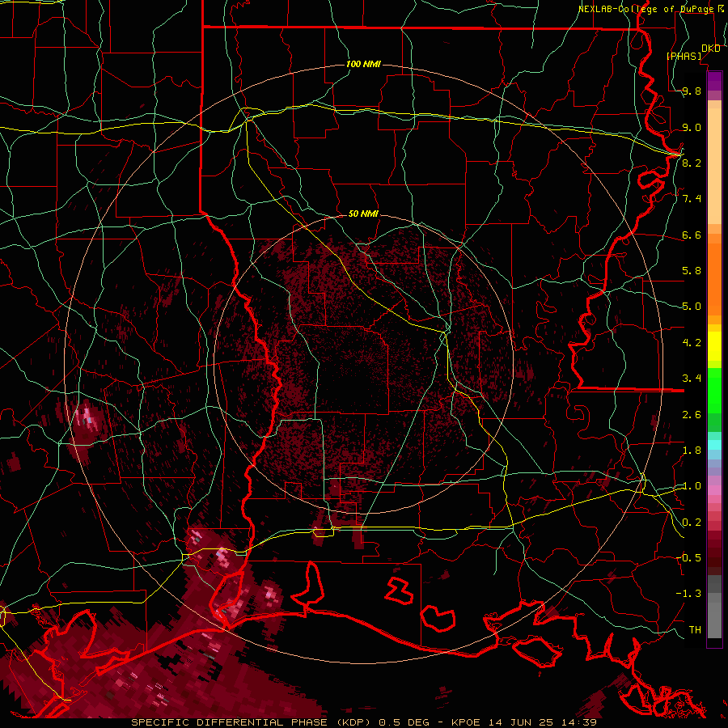Click the [PHAS] legend label
The width and height of the screenshot is (728, 728).
click(684, 57)
